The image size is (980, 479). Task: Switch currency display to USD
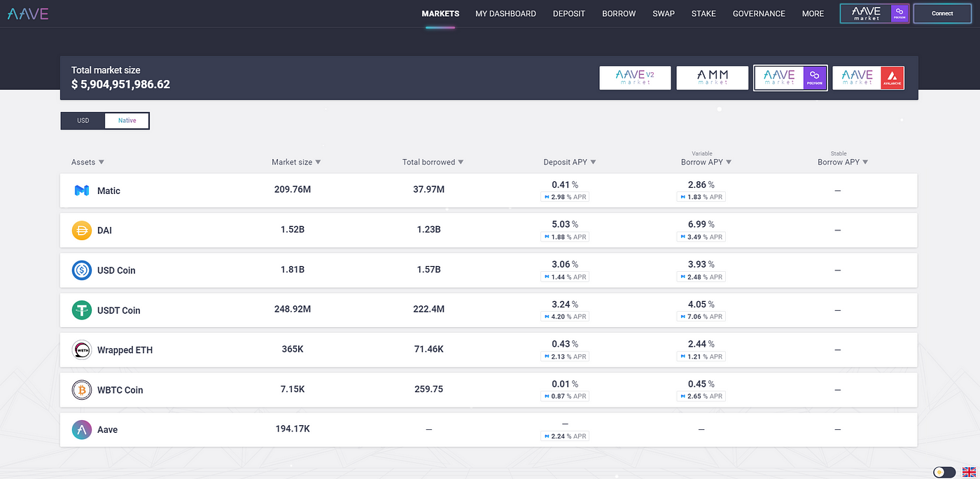pyautogui.click(x=83, y=120)
